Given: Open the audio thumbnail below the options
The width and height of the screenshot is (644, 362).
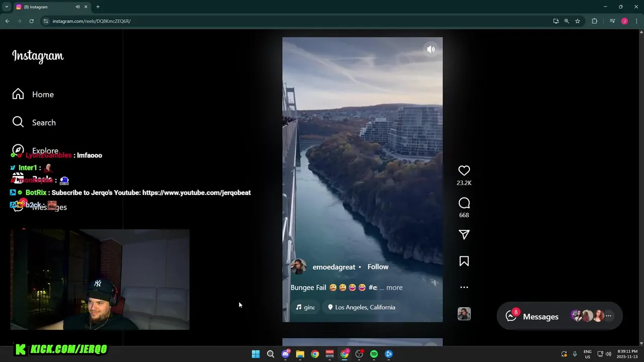Looking at the screenshot, I should pos(464,314).
